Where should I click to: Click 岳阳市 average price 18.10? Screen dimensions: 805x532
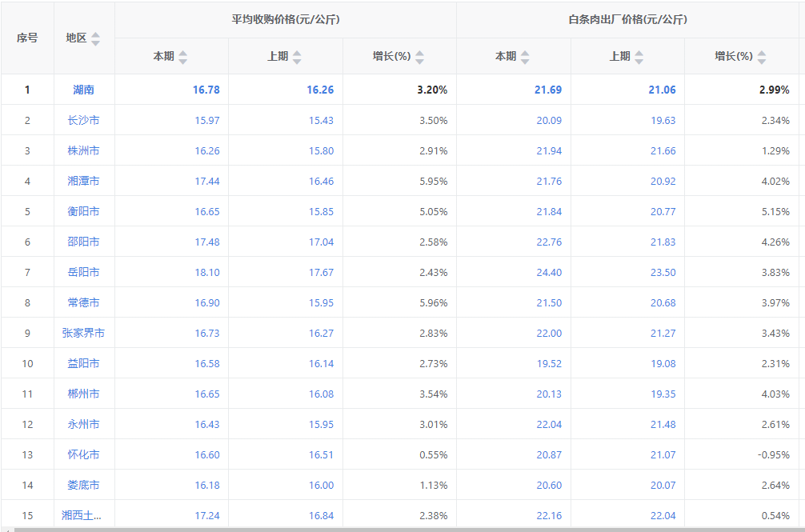pos(206,272)
